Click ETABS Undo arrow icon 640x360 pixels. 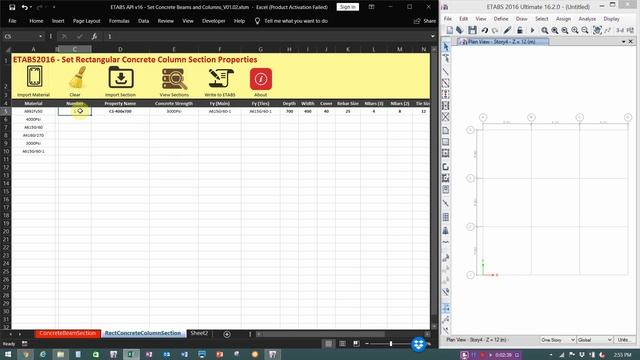click(x=484, y=30)
